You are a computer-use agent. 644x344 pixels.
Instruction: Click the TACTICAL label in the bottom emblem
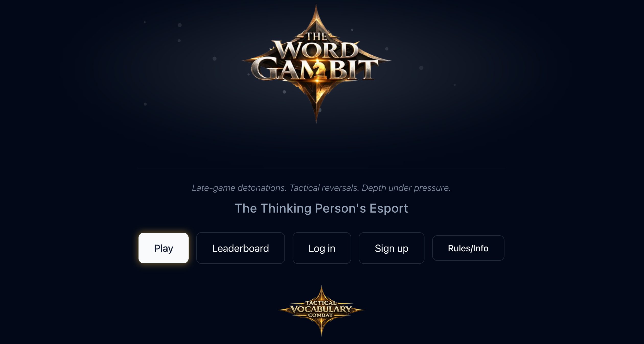pyautogui.click(x=321, y=303)
